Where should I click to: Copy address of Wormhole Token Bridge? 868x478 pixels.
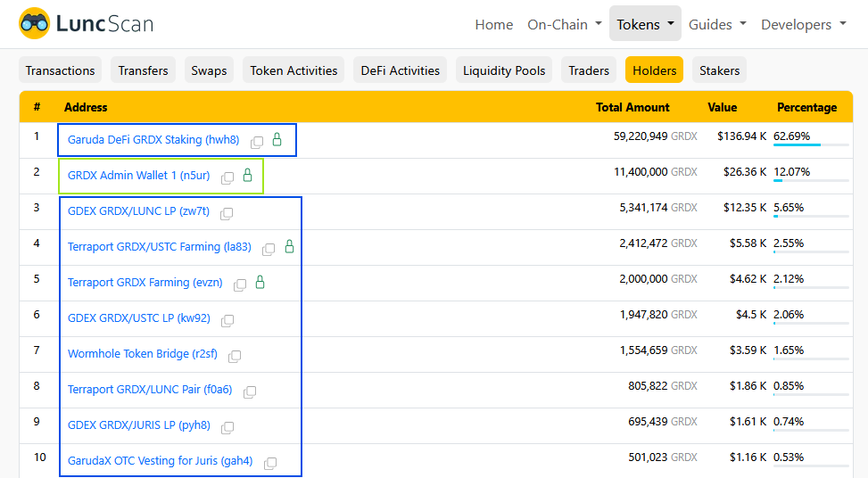coord(235,357)
